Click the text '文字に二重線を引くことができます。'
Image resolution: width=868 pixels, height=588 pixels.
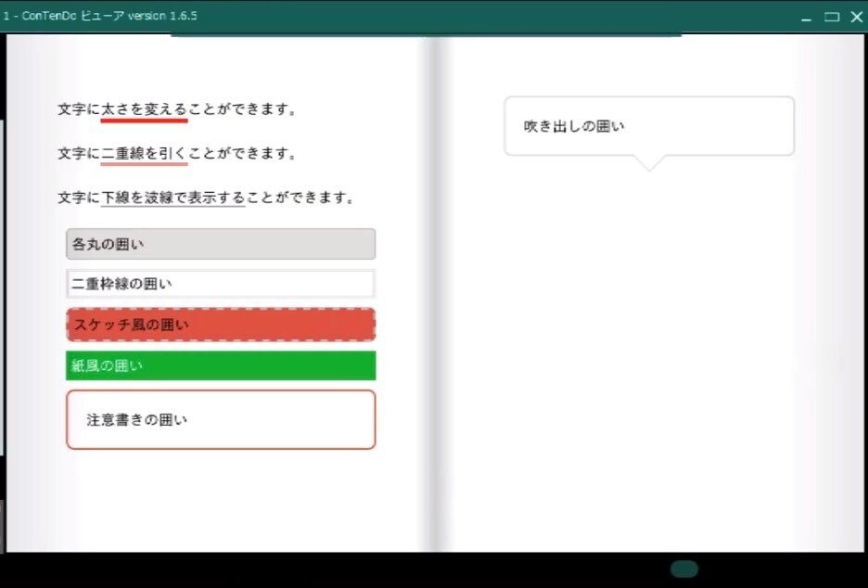[177, 153]
